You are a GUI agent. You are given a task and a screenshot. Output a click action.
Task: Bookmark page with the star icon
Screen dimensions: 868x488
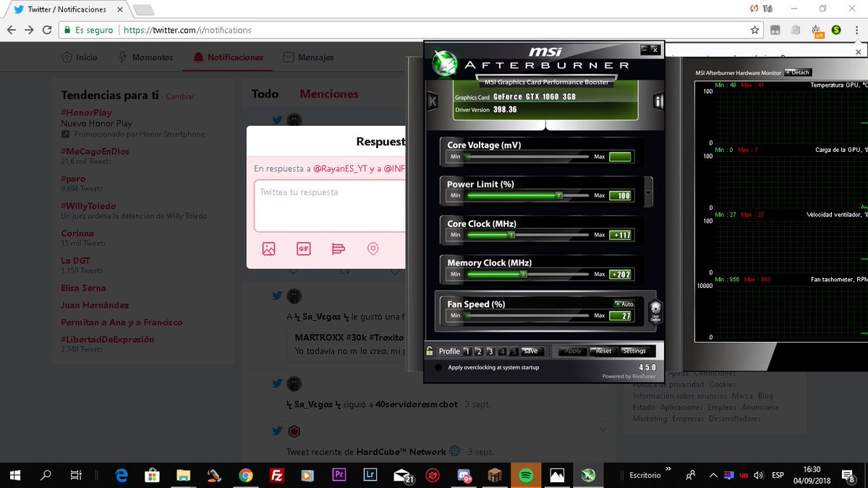[x=754, y=30]
